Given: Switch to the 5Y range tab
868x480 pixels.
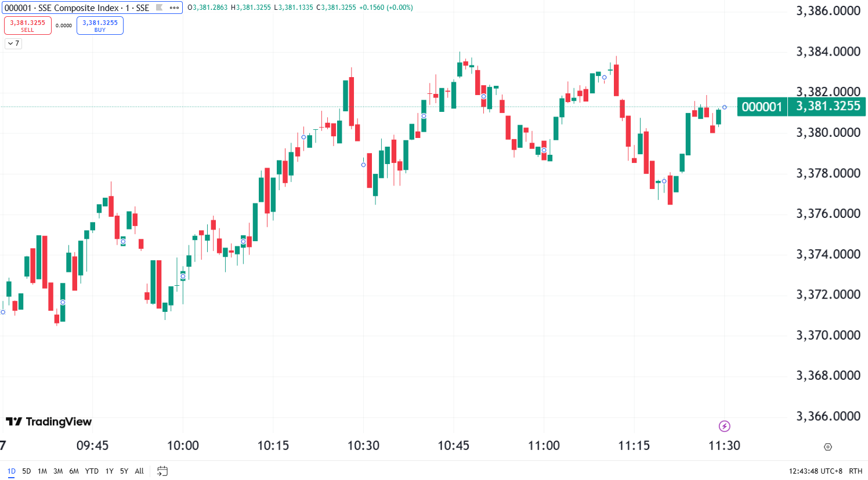Looking at the screenshot, I should 124,471.
